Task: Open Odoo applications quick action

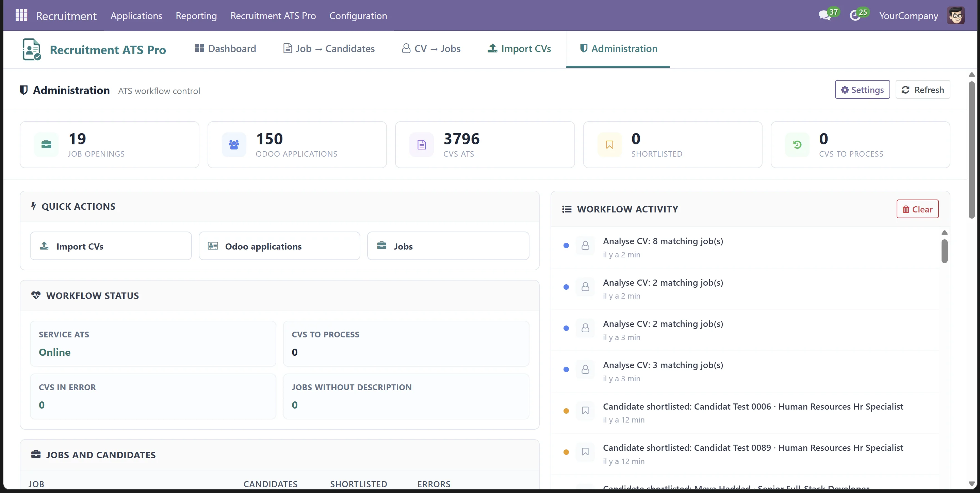Action: click(279, 246)
